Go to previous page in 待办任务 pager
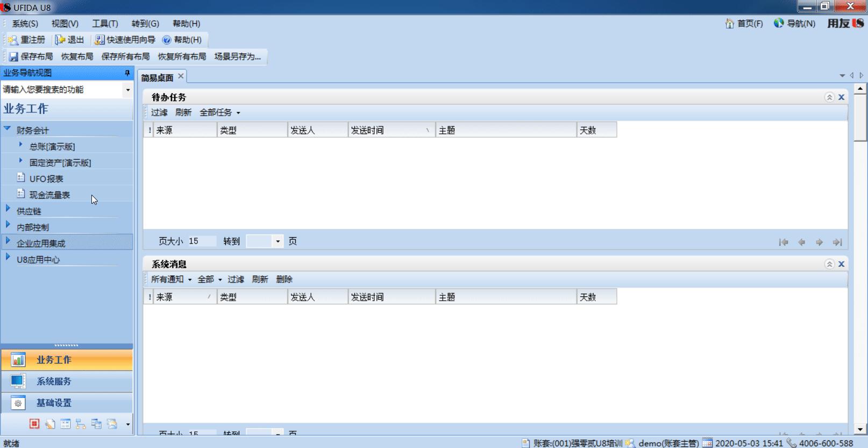The image size is (868, 448). [x=802, y=243]
